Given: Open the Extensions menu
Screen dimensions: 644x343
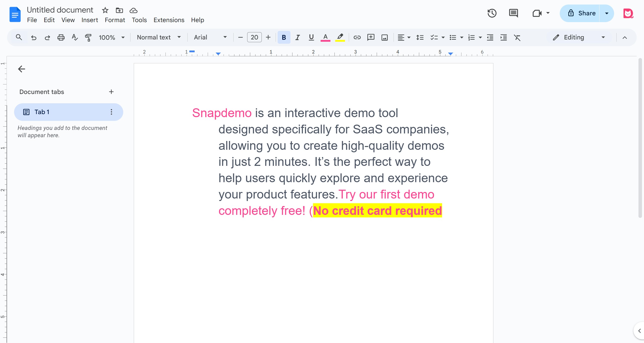Looking at the screenshot, I should (169, 20).
